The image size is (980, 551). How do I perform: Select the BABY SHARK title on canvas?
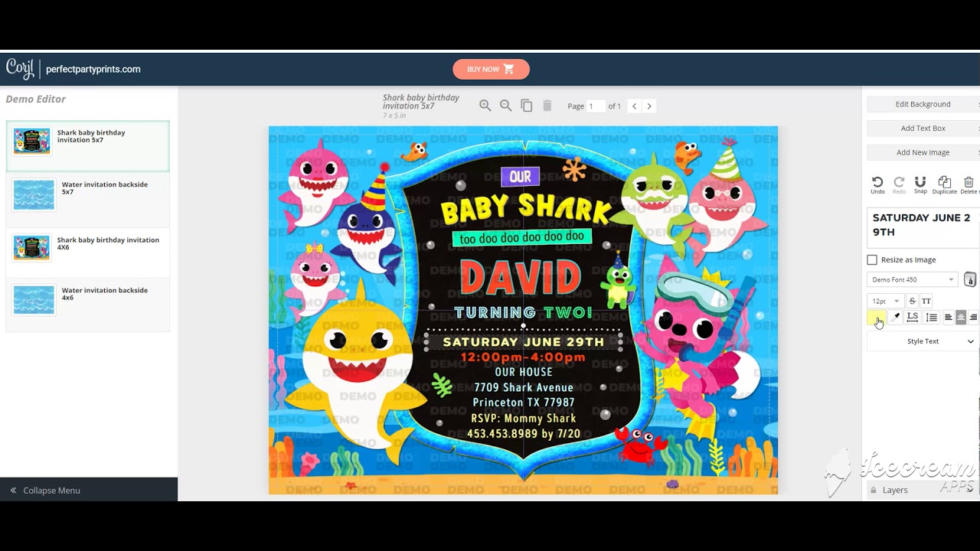(x=526, y=208)
